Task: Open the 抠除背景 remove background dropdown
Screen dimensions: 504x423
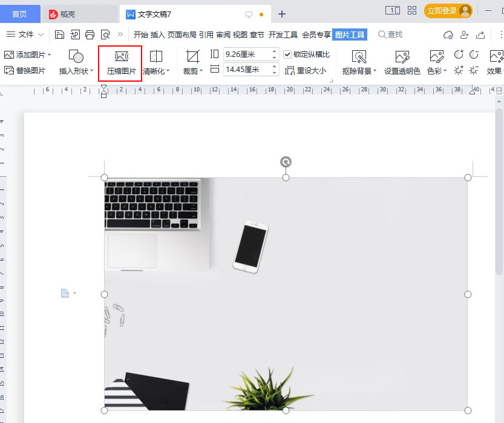Action: [x=358, y=63]
